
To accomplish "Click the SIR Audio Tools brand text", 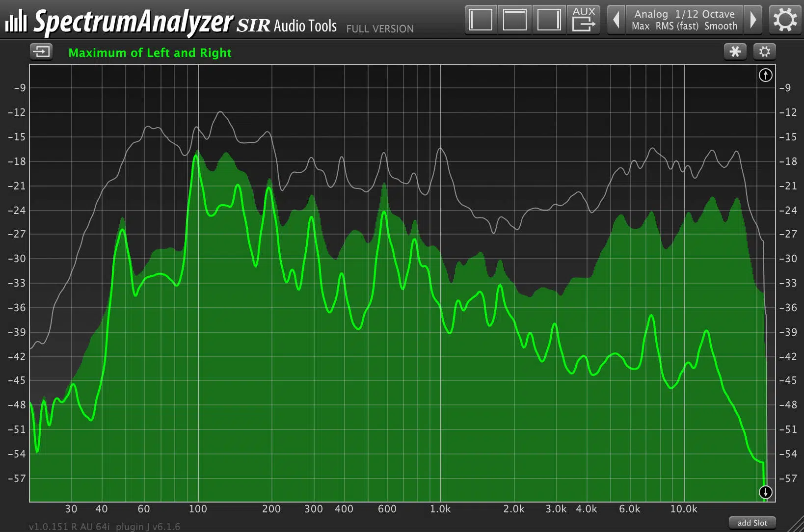I will (x=287, y=26).
